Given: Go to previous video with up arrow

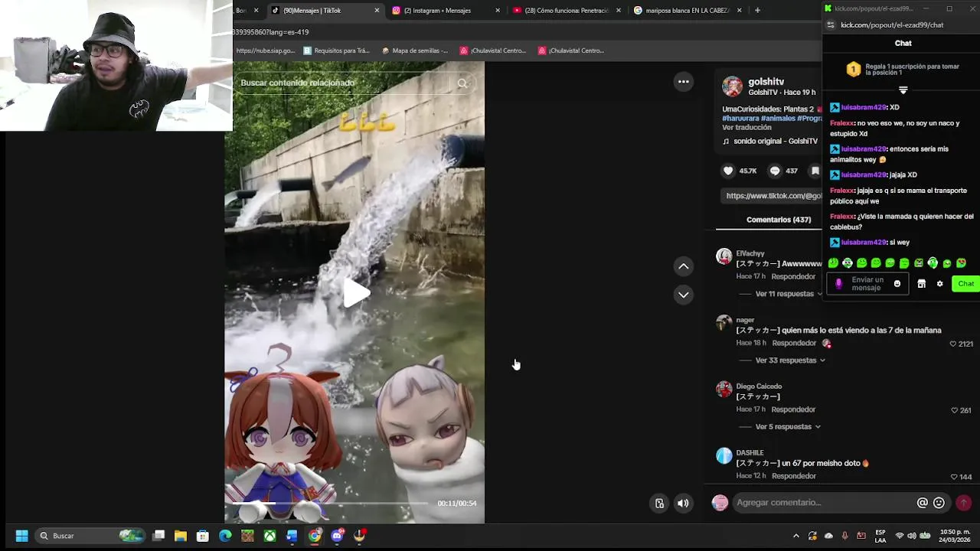Looking at the screenshot, I should (684, 266).
